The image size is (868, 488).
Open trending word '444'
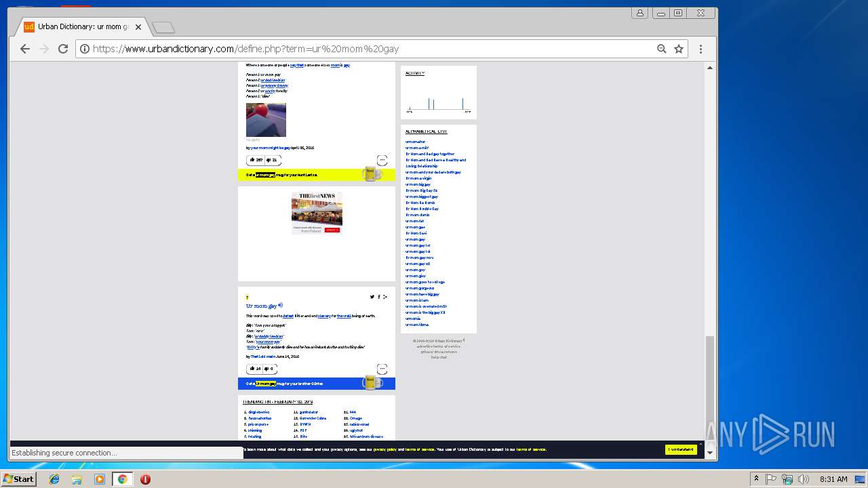[x=353, y=412]
